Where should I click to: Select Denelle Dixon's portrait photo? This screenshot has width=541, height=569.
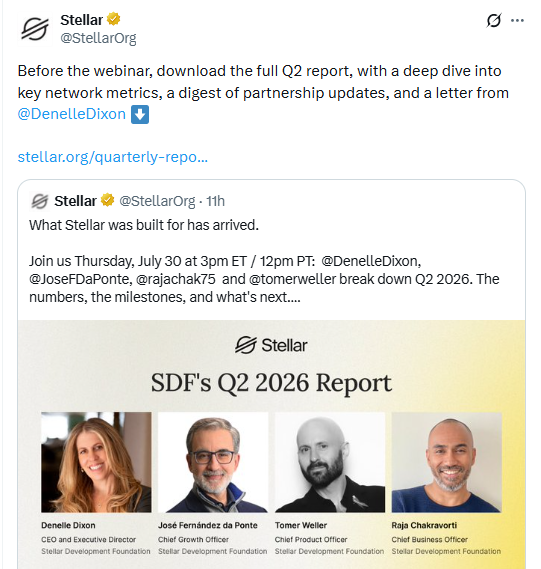coord(96,462)
